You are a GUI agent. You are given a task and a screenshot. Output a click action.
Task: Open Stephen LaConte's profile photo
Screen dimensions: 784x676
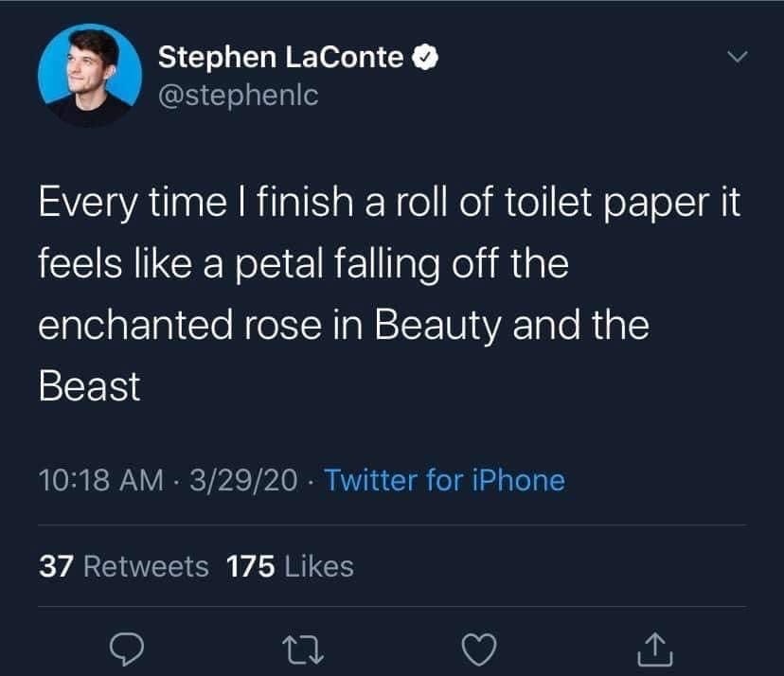coord(84,76)
